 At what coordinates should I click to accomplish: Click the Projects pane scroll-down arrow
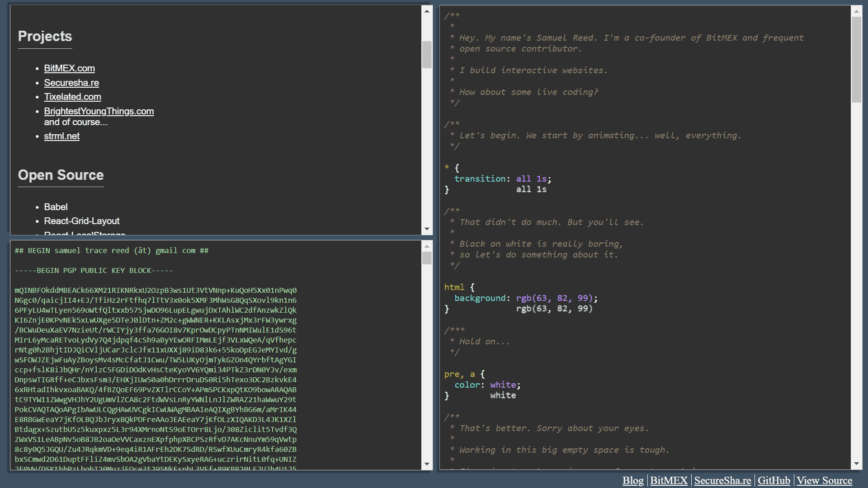point(427,229)
